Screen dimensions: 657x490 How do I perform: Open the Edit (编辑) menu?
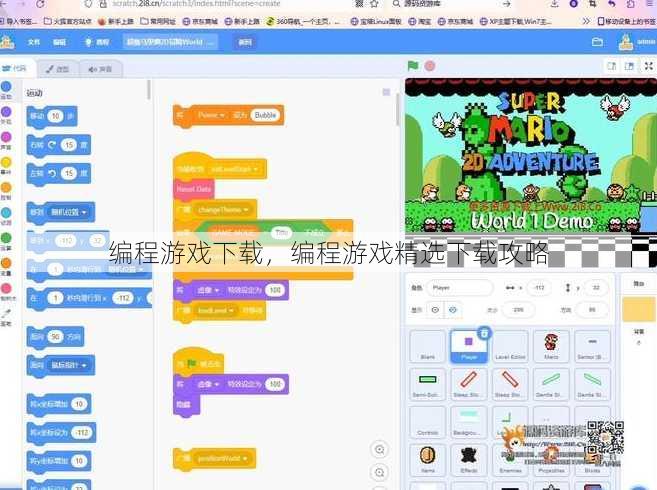(59, 42)
